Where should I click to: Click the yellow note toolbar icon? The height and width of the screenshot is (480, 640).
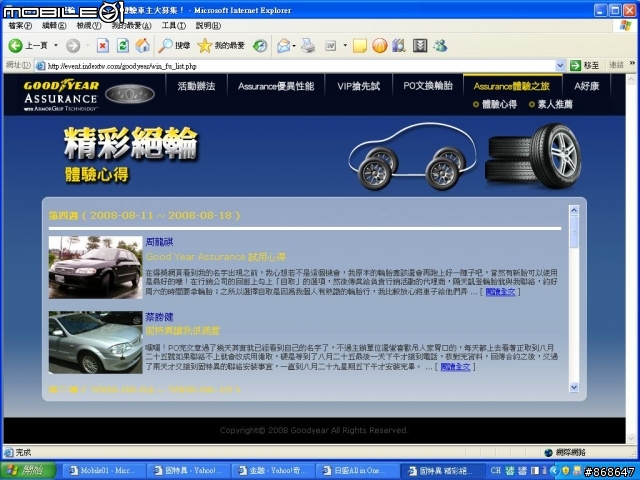360,45
